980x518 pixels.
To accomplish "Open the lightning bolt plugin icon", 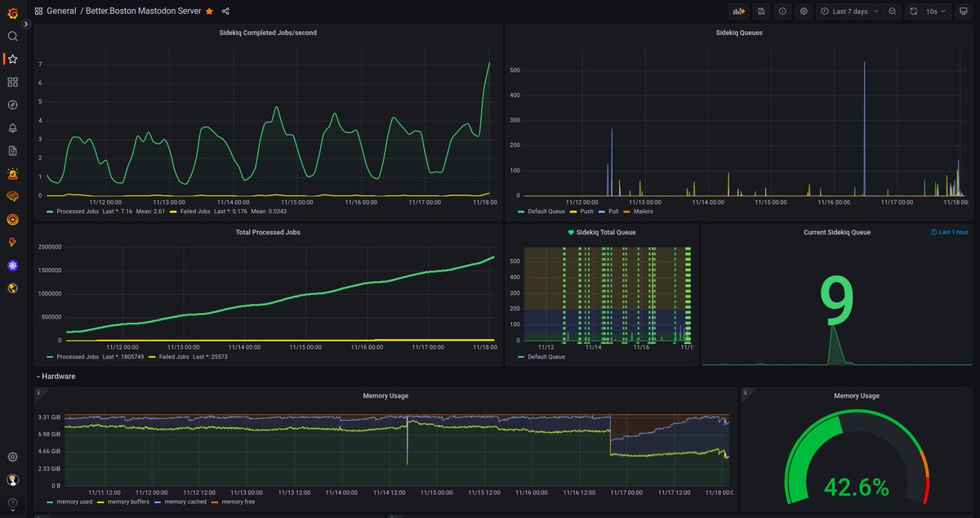I will pos(12,242).
